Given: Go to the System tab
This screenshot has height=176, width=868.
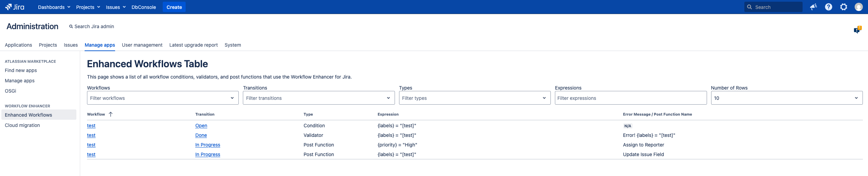Looking at the screenshot, I should pyautogui.click(x=233, y=45).
